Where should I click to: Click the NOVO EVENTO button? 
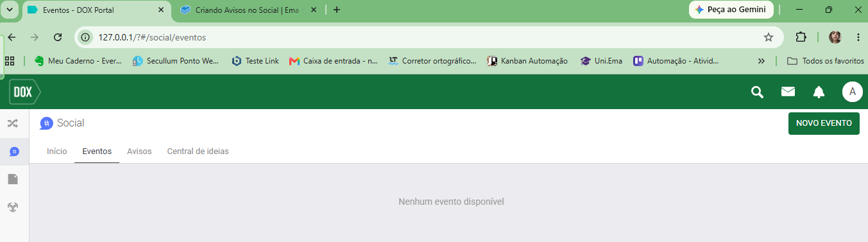pos(824,123)
